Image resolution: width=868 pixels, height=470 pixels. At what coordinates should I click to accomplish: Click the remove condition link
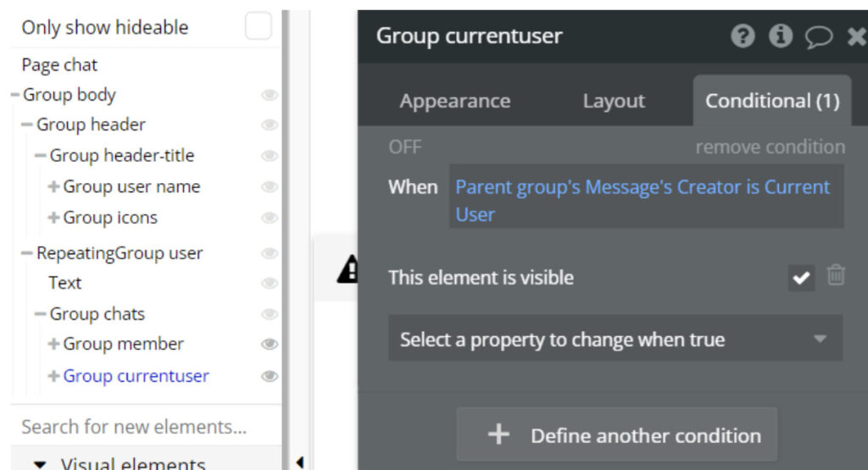pos(770,147)
